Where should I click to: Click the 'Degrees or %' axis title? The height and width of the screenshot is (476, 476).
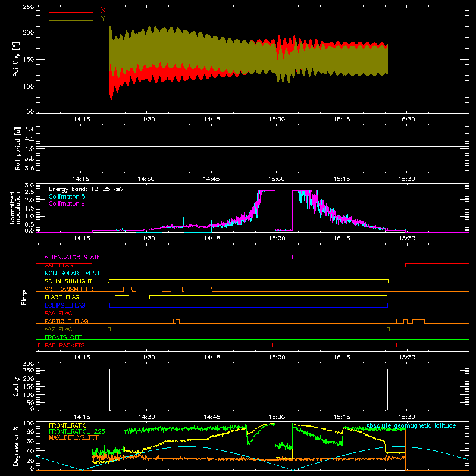[x=16, y=446]
